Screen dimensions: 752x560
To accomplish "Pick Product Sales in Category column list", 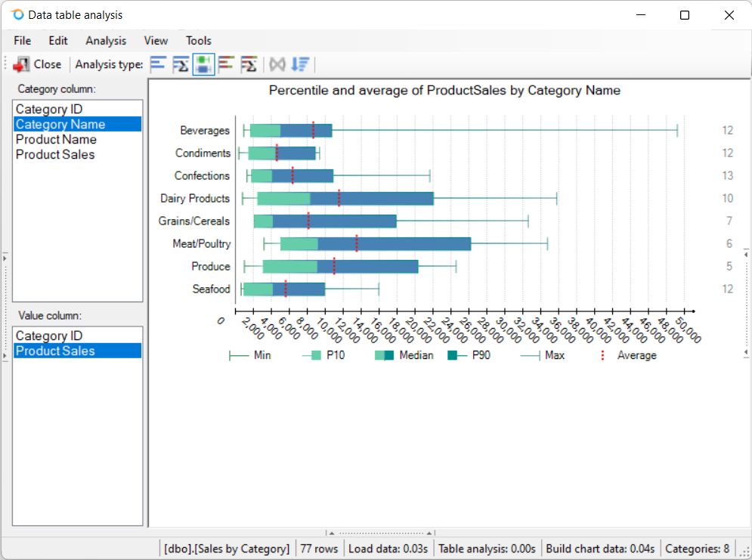I will click(55, 155).
